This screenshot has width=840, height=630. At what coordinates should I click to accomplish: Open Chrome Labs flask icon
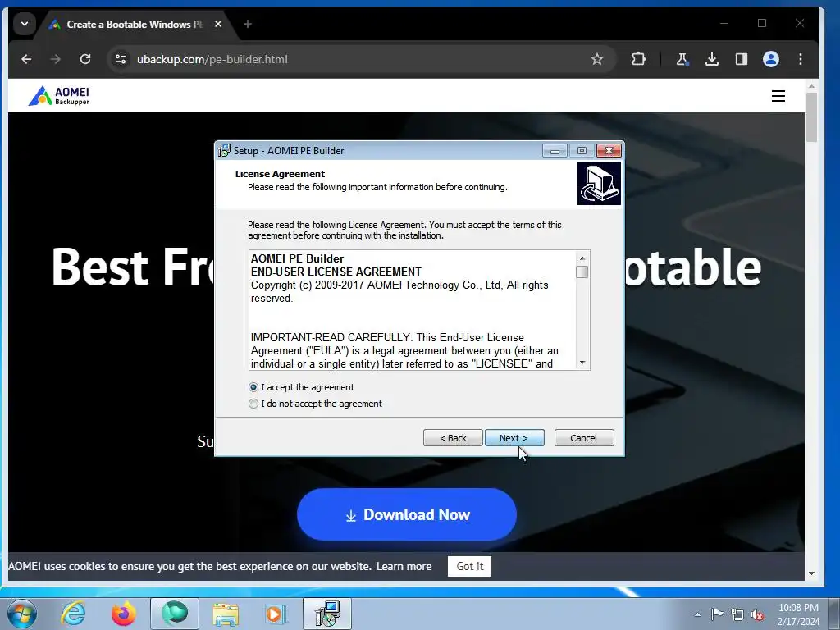point(682,59)
